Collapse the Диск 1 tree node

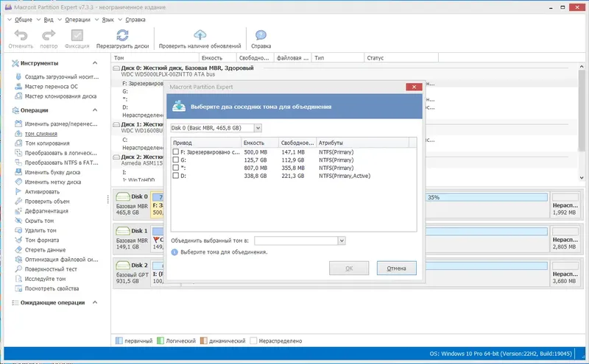tap(116, 124)
